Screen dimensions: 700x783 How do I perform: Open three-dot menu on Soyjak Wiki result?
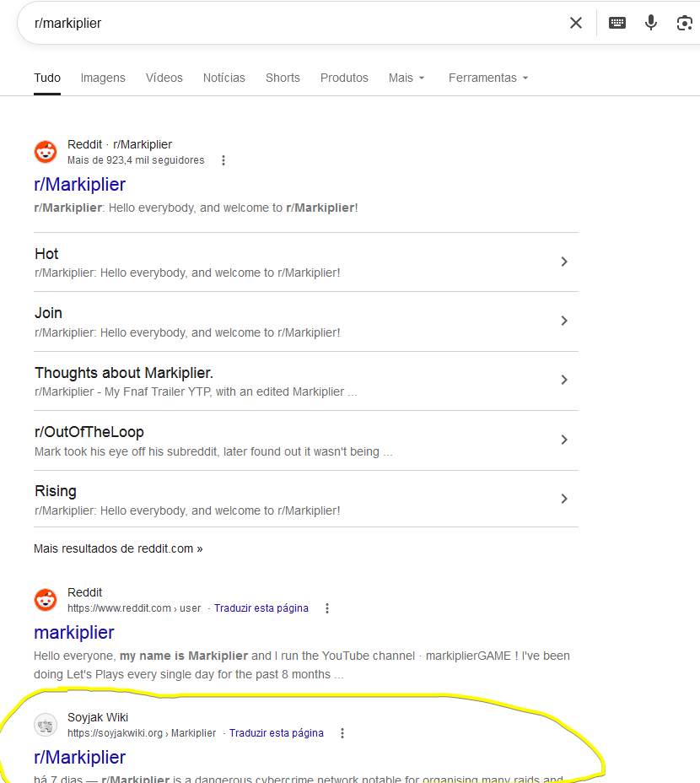[342, 733]
